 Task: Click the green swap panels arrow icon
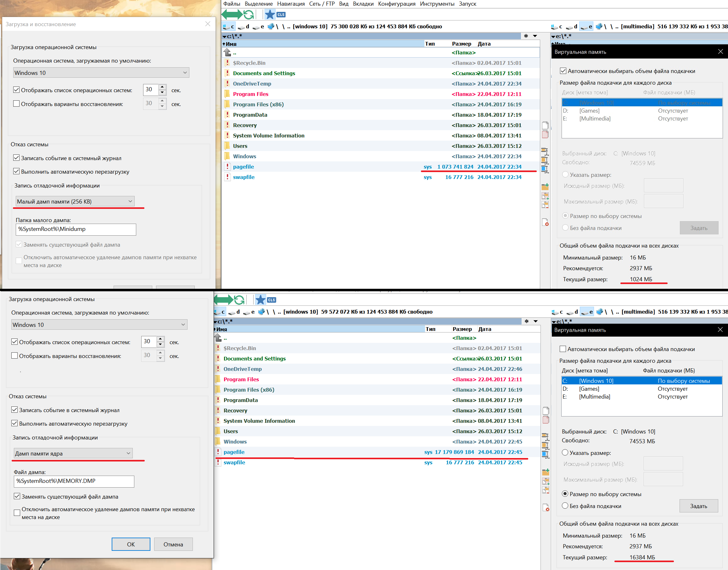coord(232,14)
